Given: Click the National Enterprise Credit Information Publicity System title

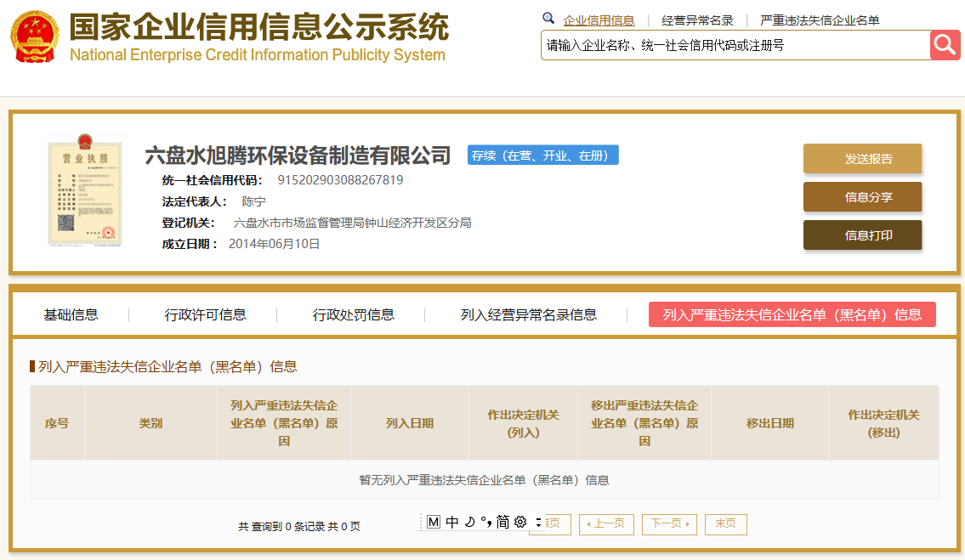Looking at the screenshot, I should (258, 54).
